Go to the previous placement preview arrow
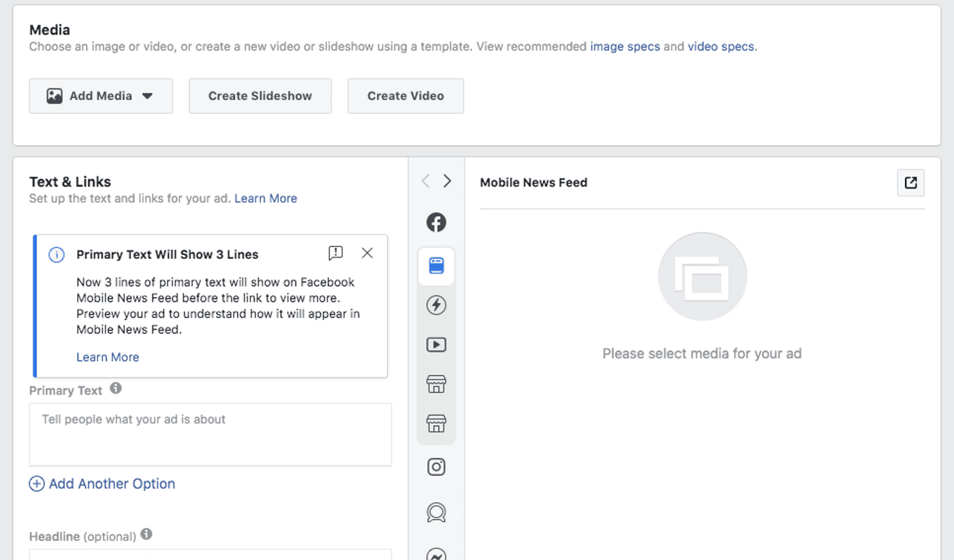The height and width of the screenshot is (560, 954). pos(426,181)
